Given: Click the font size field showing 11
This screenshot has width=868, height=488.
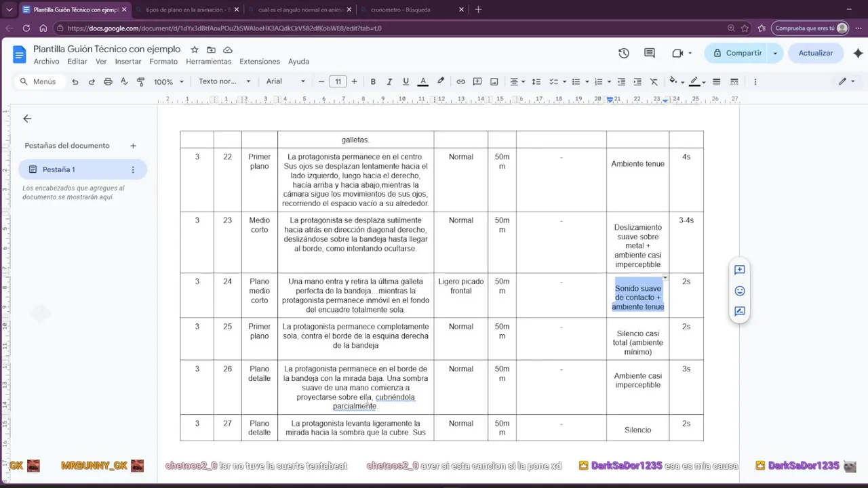Looking at the screenshot, I should point(338,81).
